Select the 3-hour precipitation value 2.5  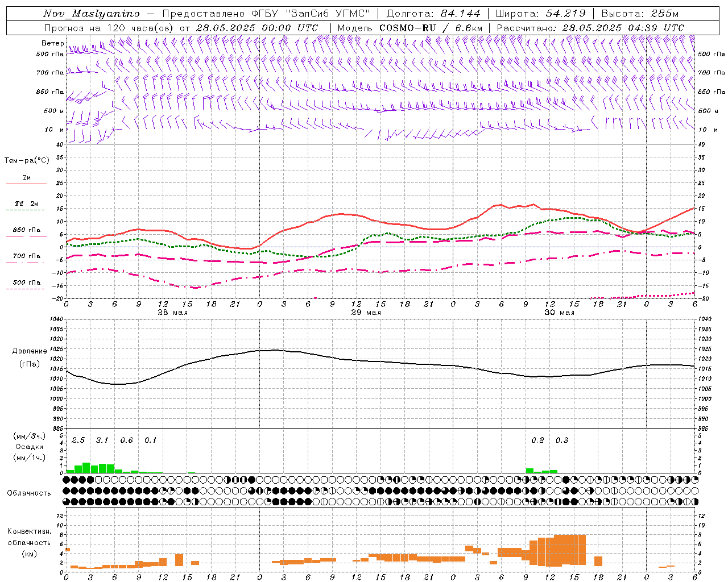point(78,440)
